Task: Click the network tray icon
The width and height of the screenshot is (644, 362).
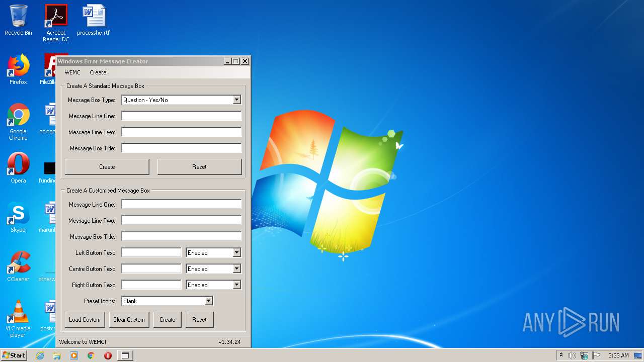Action: click(584, 355)
